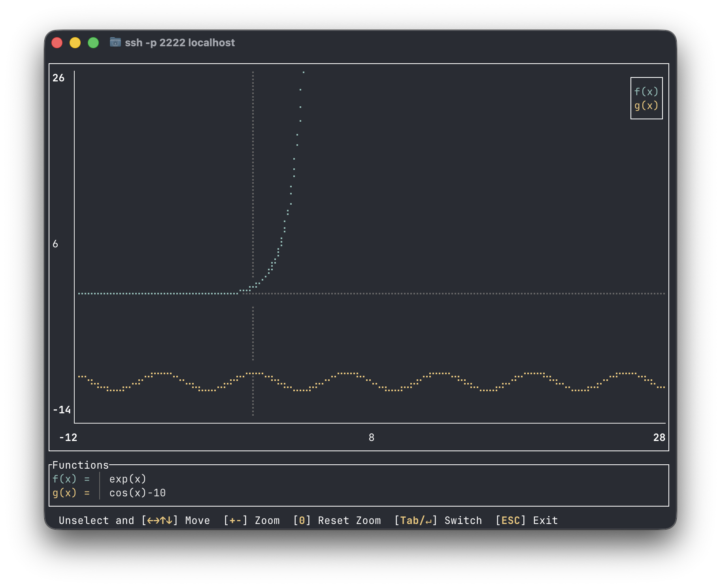Click the [0] Reset Zoom hint
This screenshot has height=588, width=721.
(337, 520)
